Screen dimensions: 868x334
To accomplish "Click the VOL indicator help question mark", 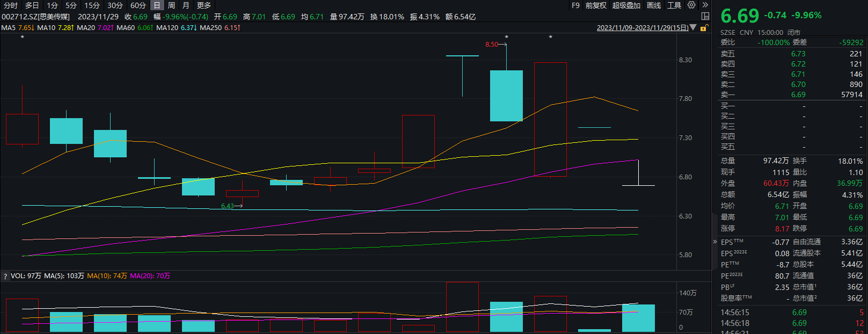I will 5,276.
